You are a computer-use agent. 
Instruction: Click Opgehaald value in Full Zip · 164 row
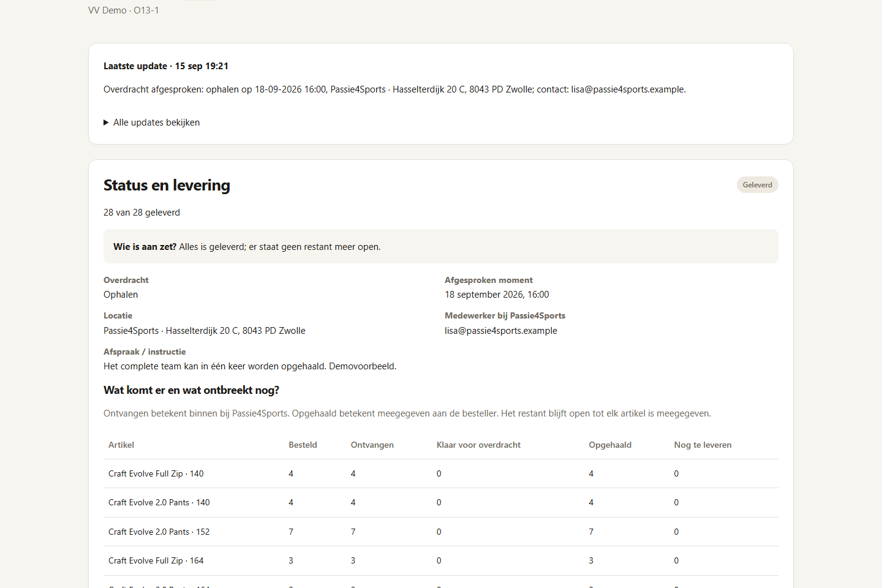click(x=591, y=560)
